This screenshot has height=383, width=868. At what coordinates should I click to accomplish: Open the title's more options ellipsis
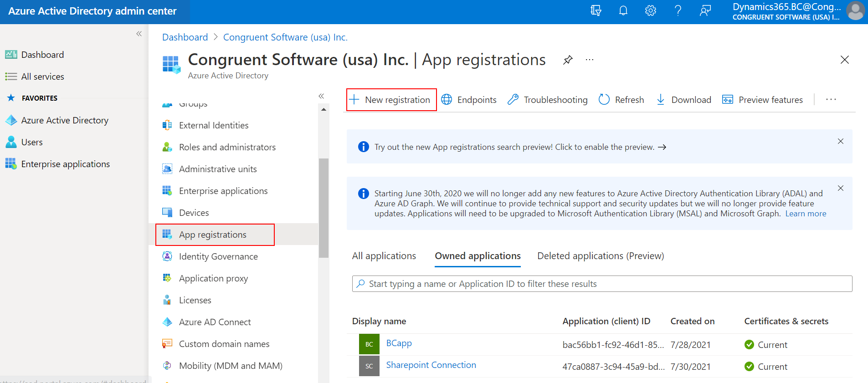[590, 60]
